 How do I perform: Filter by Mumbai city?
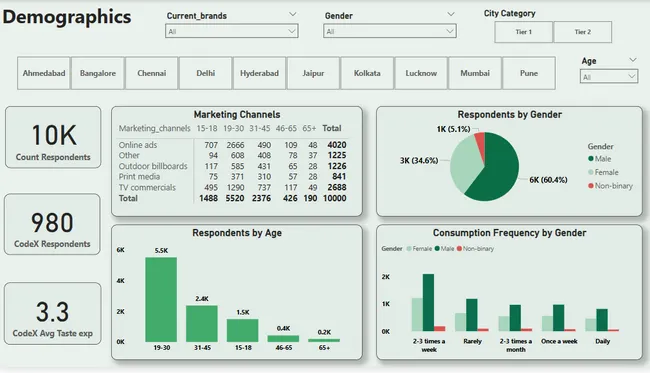(475, 73)
